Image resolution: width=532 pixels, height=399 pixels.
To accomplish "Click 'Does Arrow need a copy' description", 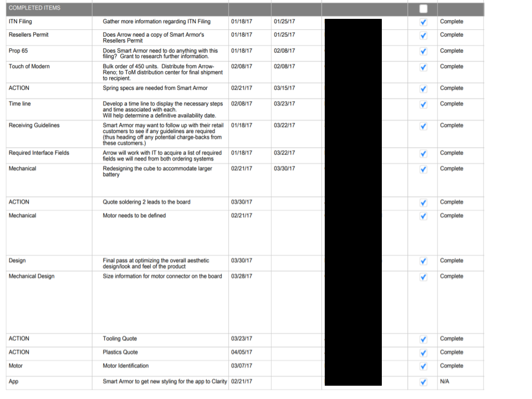I will point(154,38).
